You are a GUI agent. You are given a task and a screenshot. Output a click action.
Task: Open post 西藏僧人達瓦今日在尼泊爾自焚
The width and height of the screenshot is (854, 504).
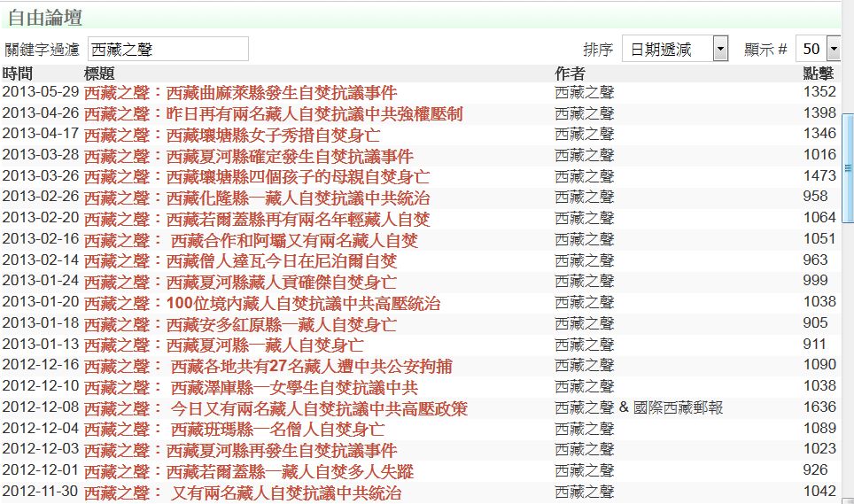(241, 260)
